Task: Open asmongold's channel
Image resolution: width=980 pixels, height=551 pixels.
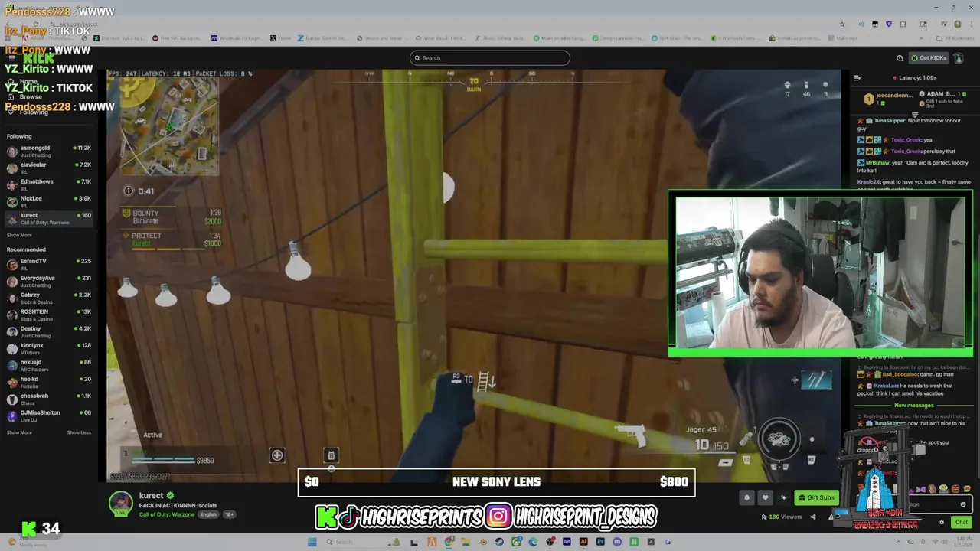Action: coord(49,152)
